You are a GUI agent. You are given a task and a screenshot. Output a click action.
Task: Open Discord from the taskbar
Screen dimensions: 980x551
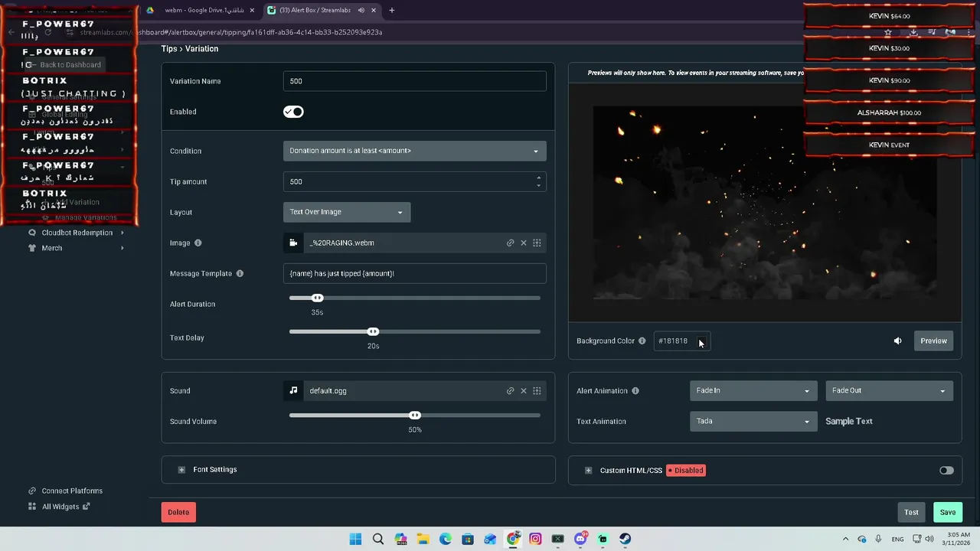pyautogui.click(x=580, y=539)
